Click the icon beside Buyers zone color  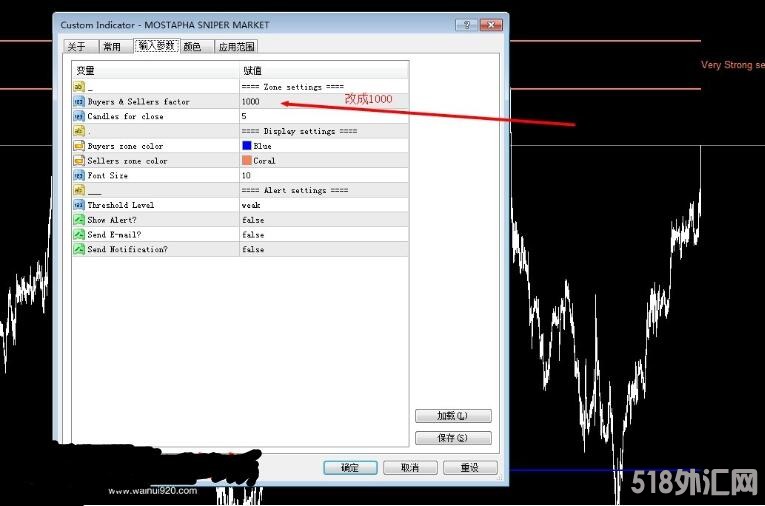pos(79,146)
